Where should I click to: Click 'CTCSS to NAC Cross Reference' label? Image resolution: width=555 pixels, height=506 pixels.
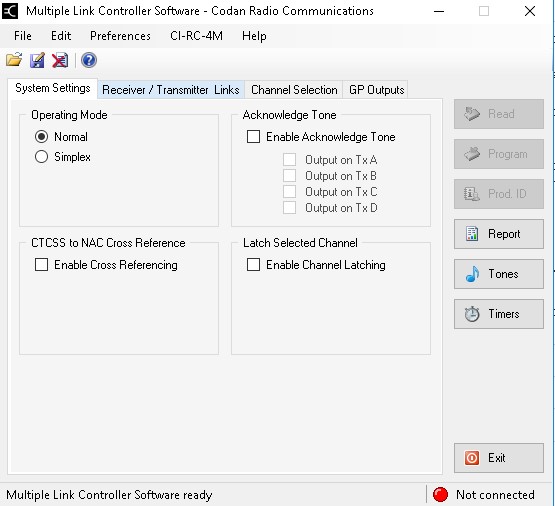coord(108,243)
